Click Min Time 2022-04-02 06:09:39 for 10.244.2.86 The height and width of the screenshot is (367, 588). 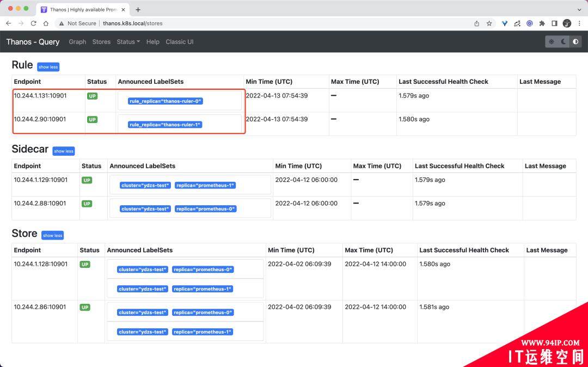[299, 307]
